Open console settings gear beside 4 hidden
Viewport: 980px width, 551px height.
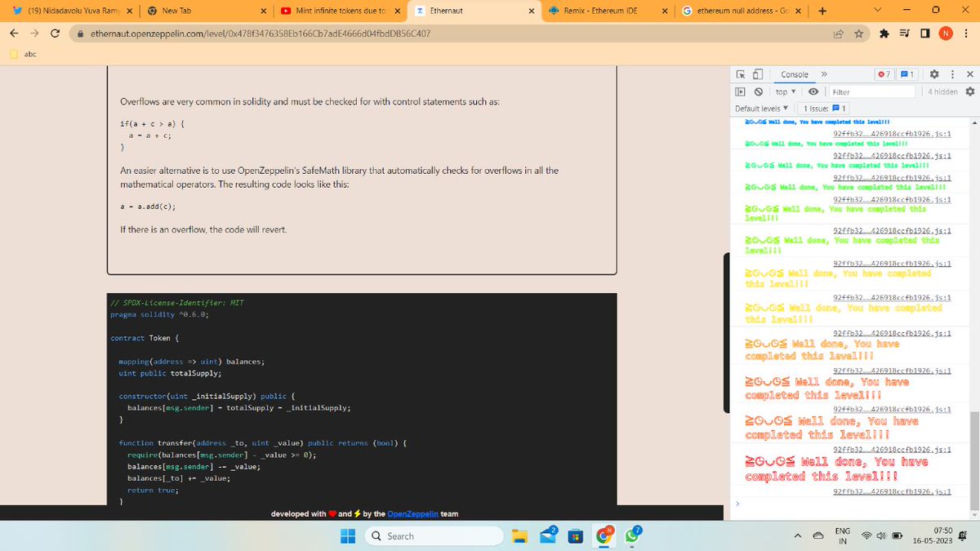(x=969, y=92)
